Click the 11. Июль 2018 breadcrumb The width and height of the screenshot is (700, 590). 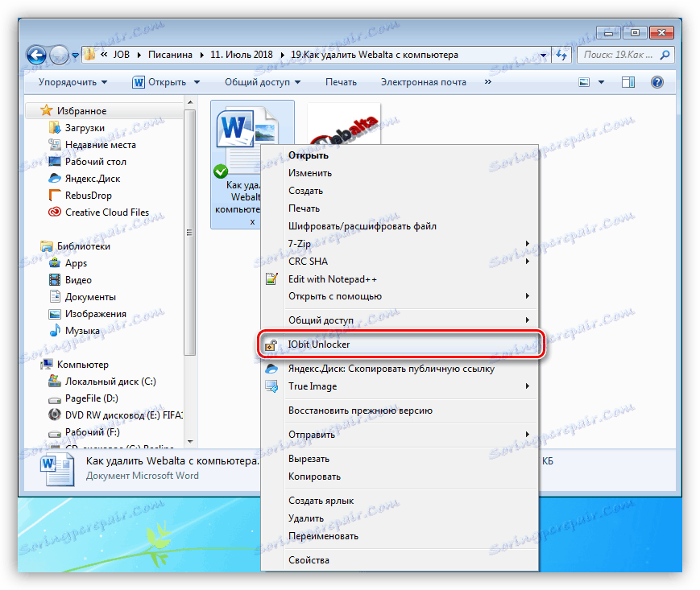242,55
